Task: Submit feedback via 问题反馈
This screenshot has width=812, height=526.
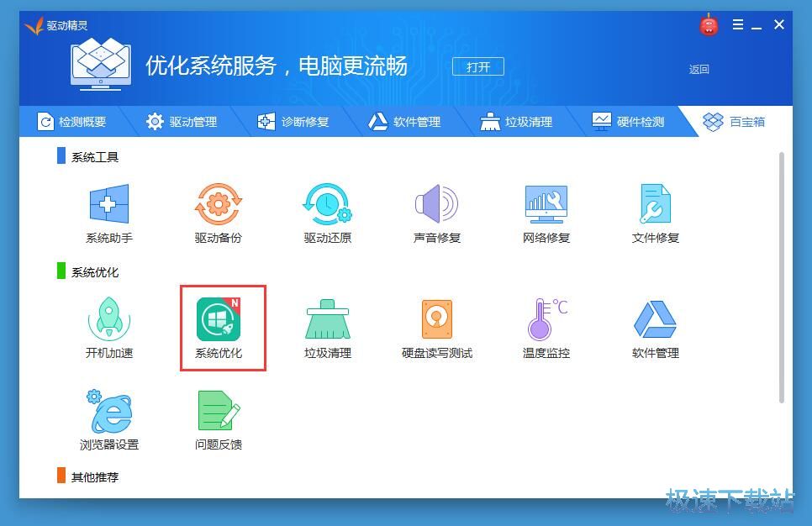Action: pos(219,418)
